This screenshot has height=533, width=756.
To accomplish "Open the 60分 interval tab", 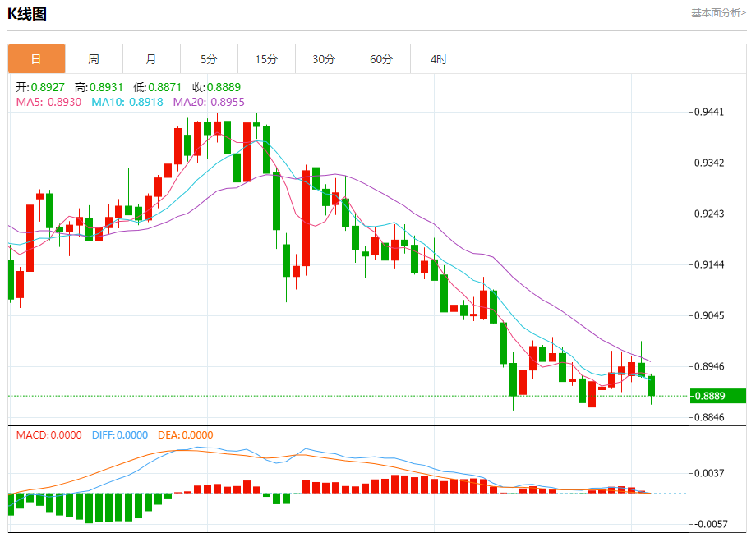I will click(x=381, y=59).
